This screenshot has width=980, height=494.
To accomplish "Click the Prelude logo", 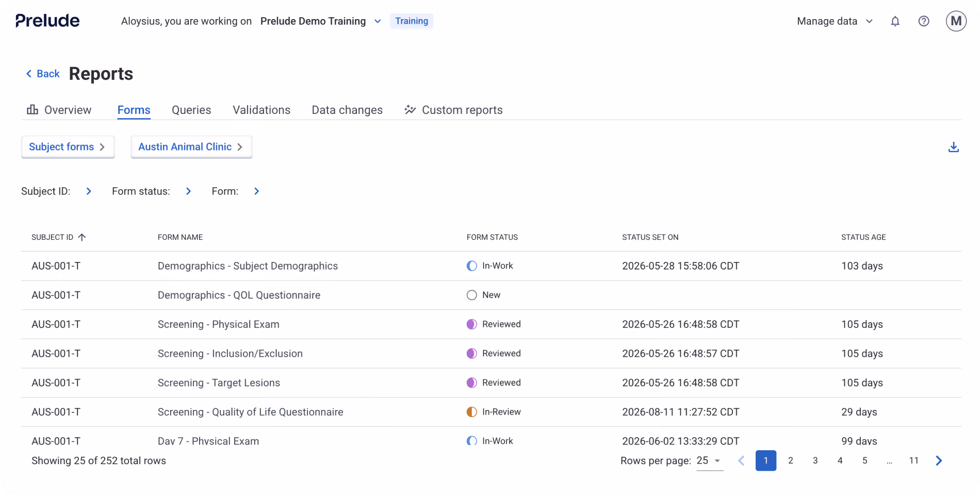I will [47, 21].
